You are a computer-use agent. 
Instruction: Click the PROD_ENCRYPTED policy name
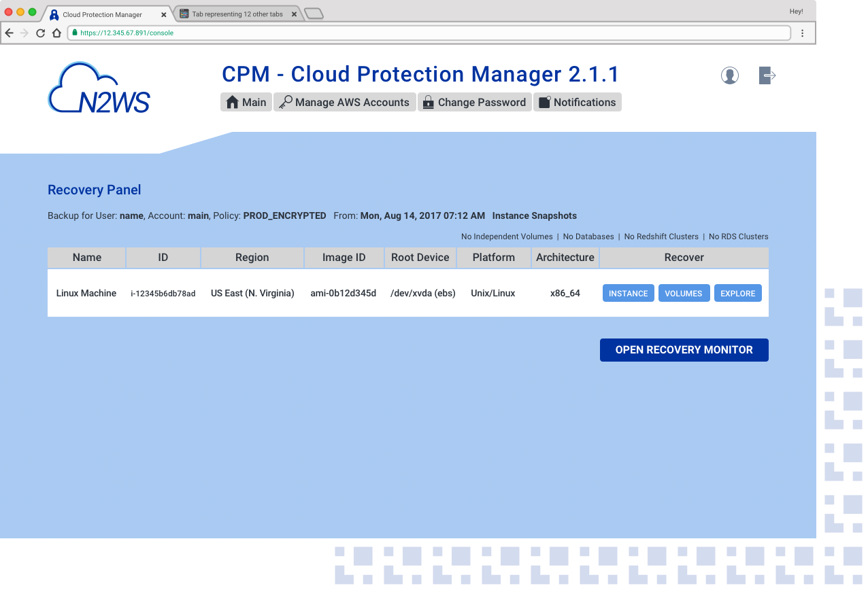pyautogui.click(x=284, y=215)
